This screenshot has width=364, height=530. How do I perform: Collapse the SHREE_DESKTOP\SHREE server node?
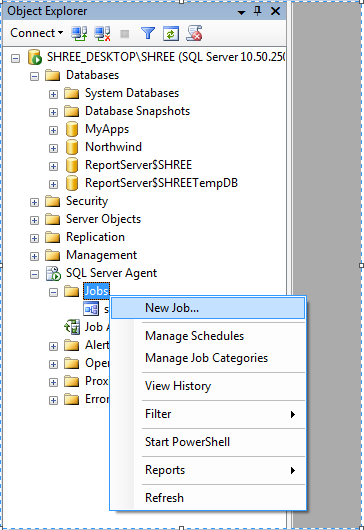[15, 58]
